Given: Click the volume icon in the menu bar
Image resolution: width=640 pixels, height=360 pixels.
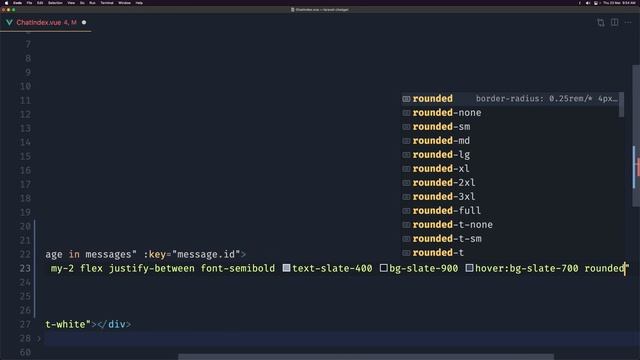Looking at the screenshot, I should click(588, 3).
